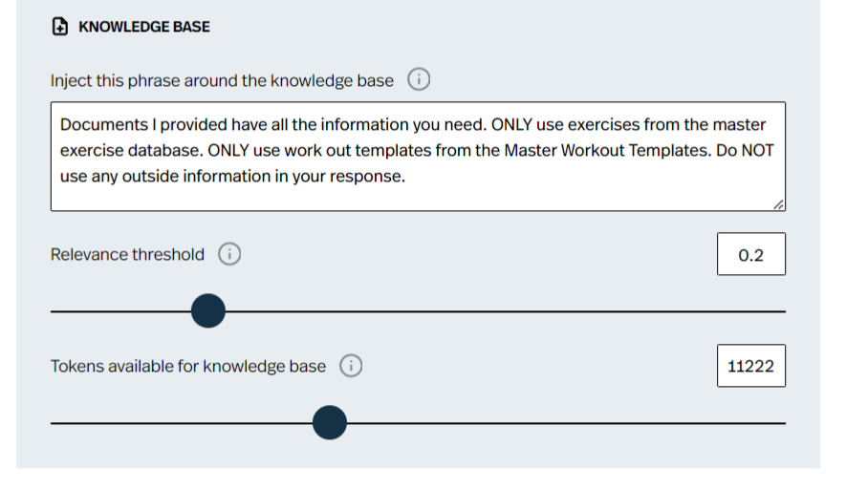Click relevance slider track left of its handle
This screenshot has width=868, height=490.
coord(120,311)
